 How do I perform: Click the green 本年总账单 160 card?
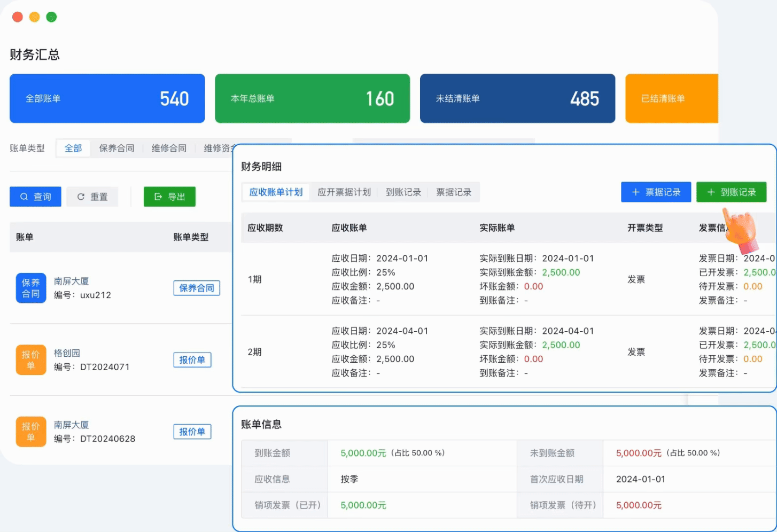312,98
